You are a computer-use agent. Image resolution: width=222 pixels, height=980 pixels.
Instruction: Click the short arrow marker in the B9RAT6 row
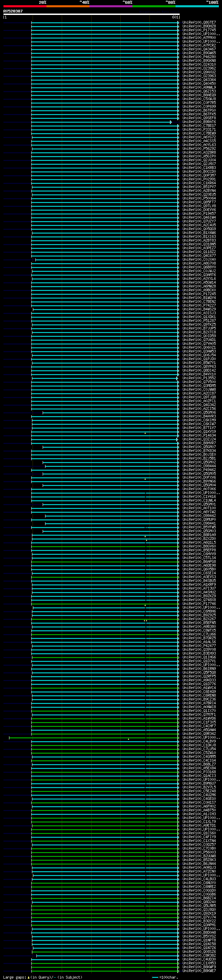click(171, 122)
